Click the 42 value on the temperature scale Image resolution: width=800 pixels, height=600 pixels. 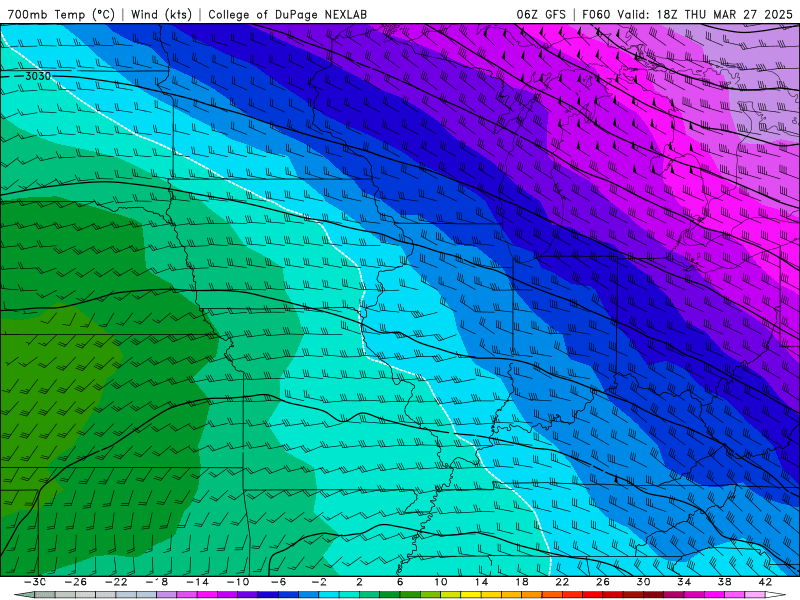point(765,582)
